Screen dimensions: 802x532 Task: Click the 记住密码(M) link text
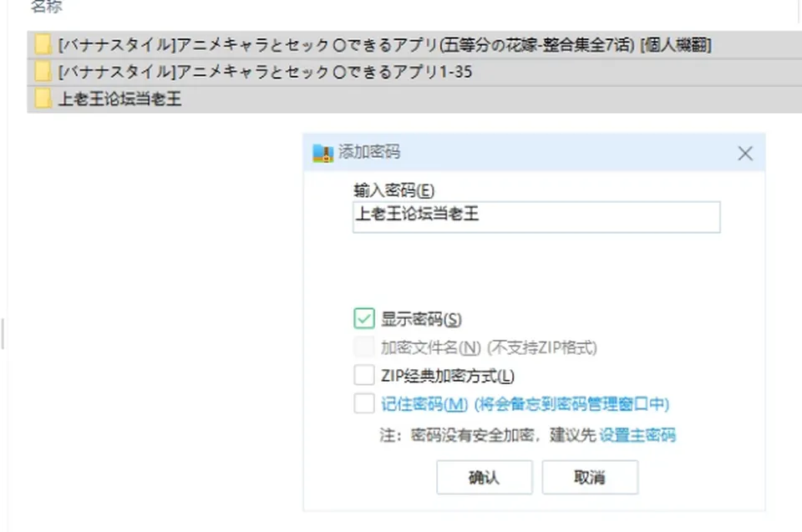click(424, 404)
